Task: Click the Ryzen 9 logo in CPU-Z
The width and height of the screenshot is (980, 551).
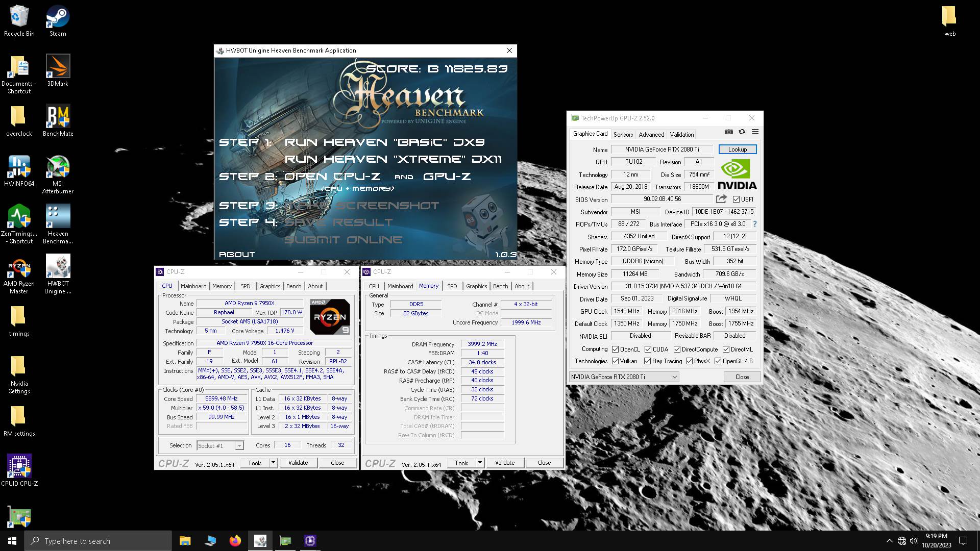Action: coord(330,317)
